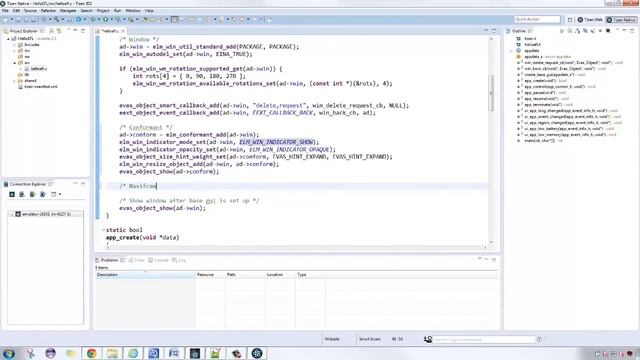
Task: Collapse the app_create function fold marker
Action: [x=103, y=230]
